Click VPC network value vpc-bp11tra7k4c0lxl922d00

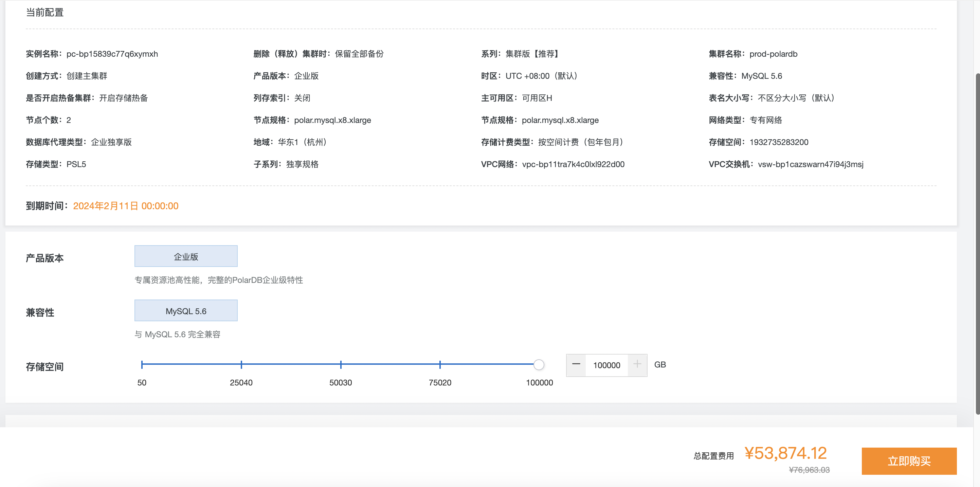573,164
